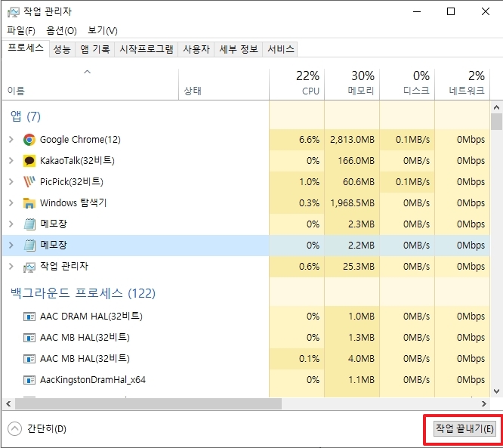503x448 pixels.
Task: Click the 메모장 icon in the highlighted row
Action: 29,246
